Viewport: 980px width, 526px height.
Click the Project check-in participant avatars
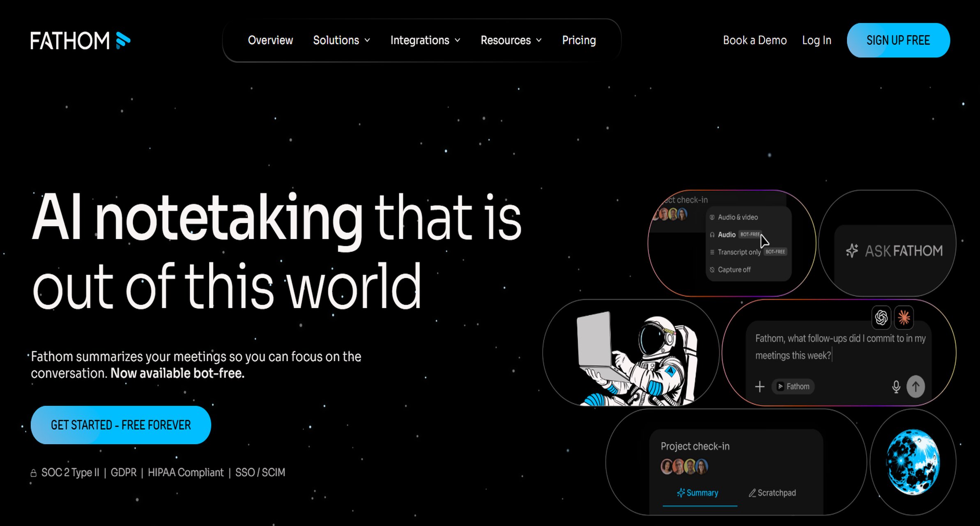point(685,467)
